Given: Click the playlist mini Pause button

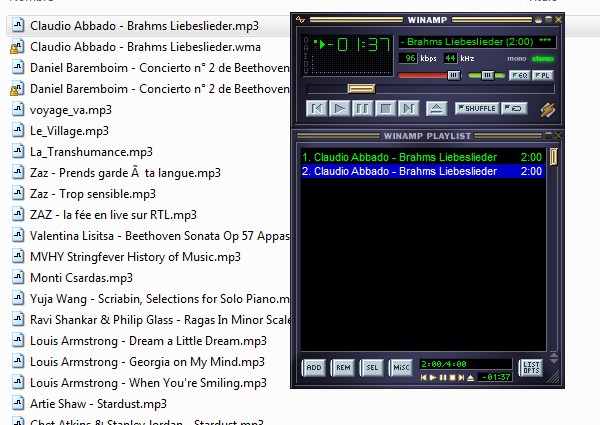Looking at the screenshot, I should 443,378.
